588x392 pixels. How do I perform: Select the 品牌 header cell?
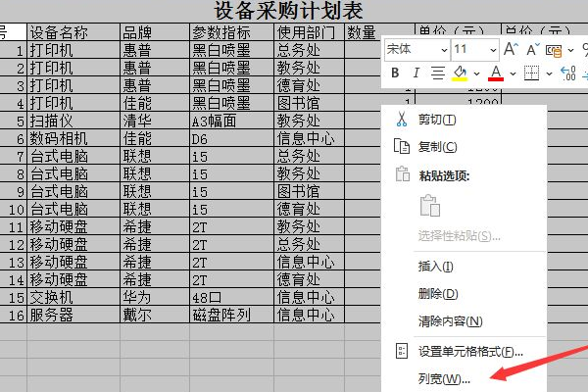click(x=155, y=32)
